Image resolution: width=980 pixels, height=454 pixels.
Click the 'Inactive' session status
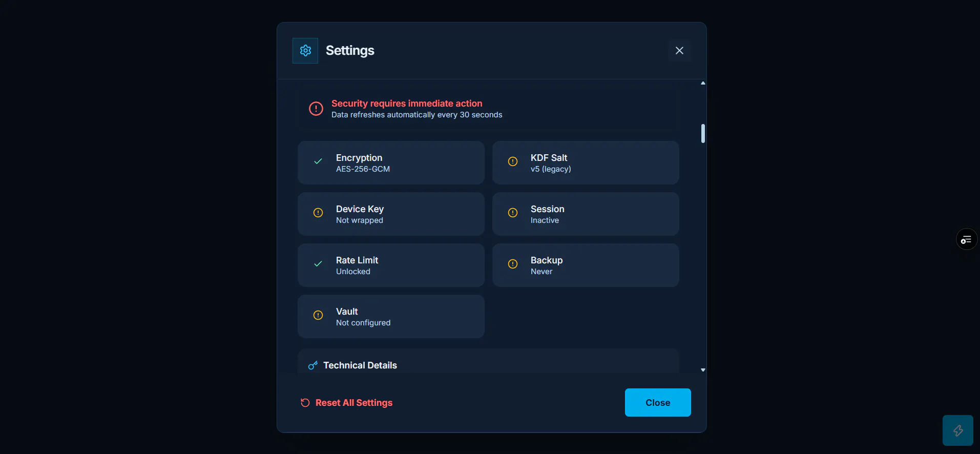[545, 220]
